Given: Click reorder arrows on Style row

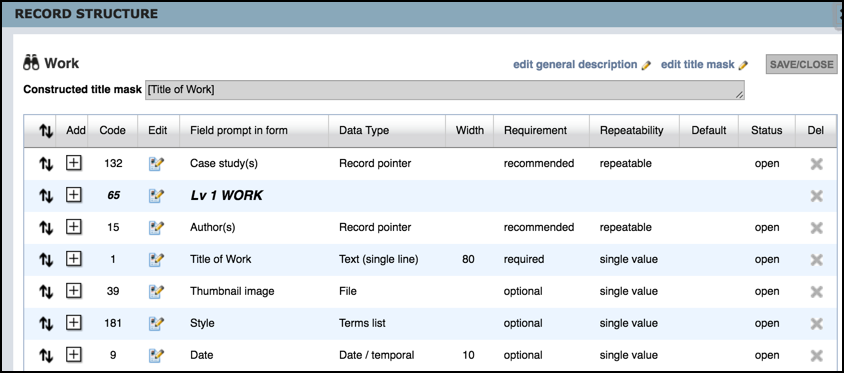Looking at the screenshot, I should coord(46,323).
